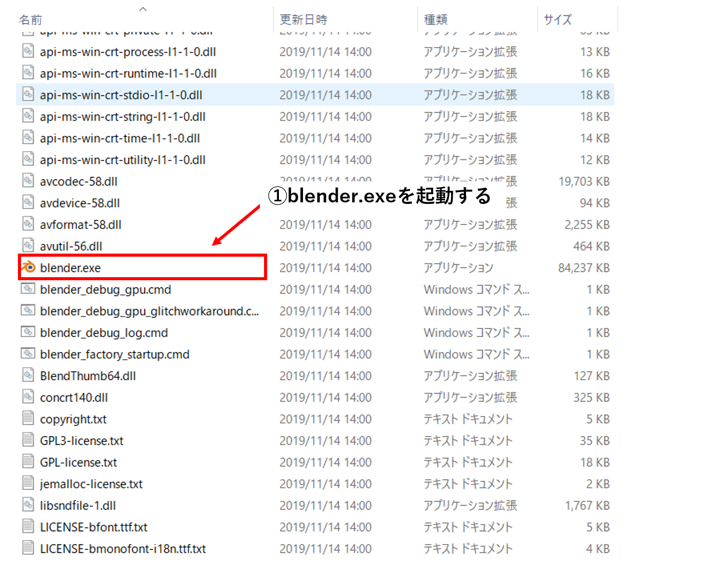
Task: Select file name blender_debug_gpu.cmd
Action: coord(106,289)
